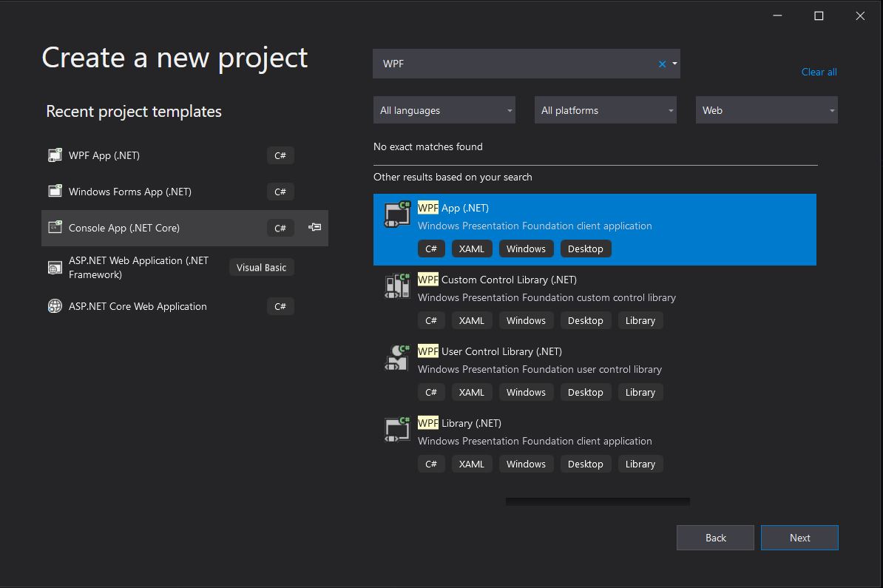Click the WPF Library (.NET) template icon
Viewport: 883px width, 588px height.
pos(396,430)
